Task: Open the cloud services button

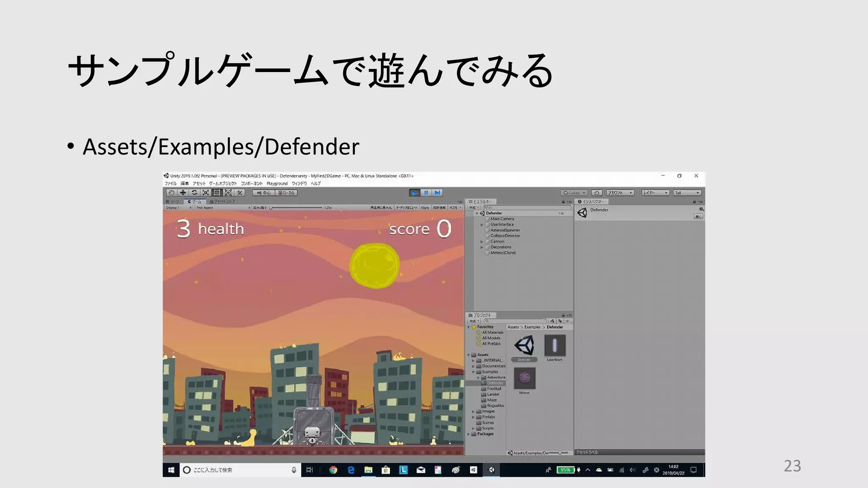Action: click(597, 193)
